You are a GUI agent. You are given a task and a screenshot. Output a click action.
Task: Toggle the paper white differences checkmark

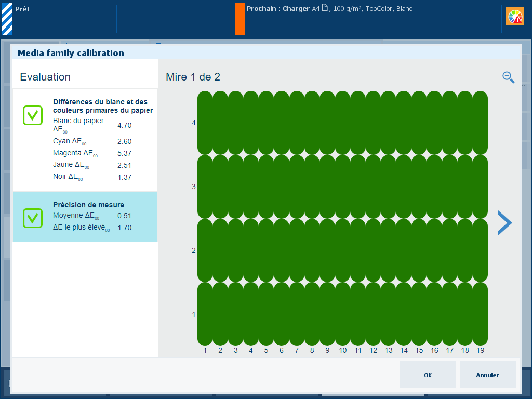click(x=32, y=115)
